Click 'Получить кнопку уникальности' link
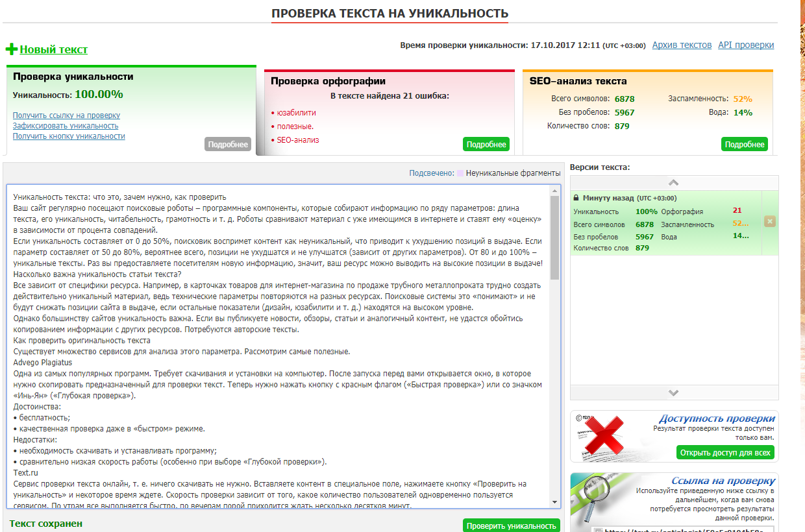This screenshot has width=805, height=532. coord(69,136)
